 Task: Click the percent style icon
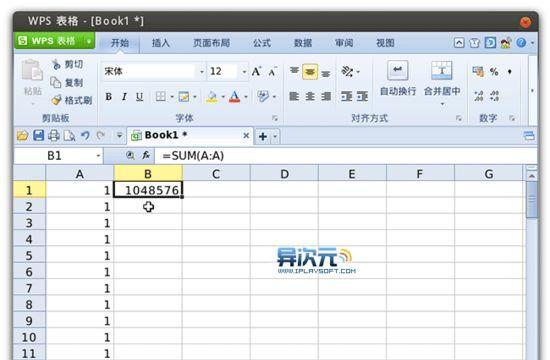(494, 72)
